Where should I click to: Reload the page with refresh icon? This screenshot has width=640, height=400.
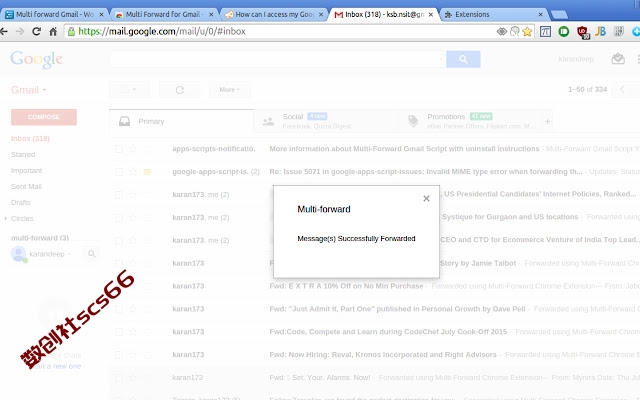pyautogui.click(x=36, y=31)
